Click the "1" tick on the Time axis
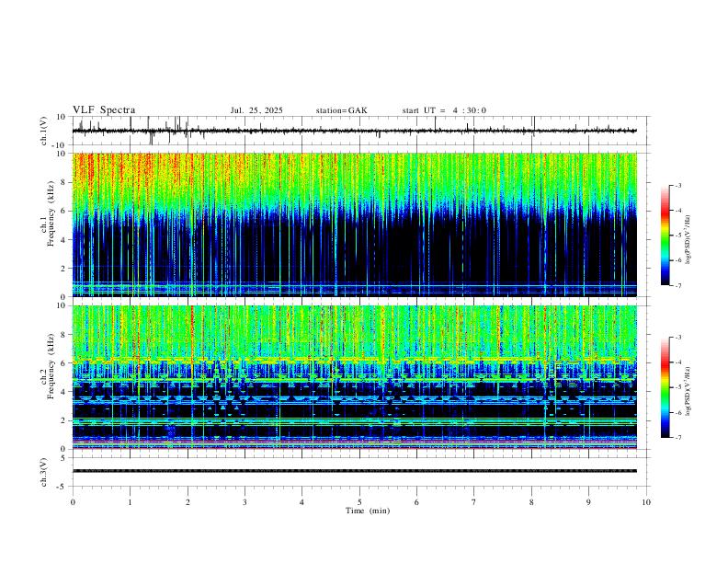 [130, 502]
